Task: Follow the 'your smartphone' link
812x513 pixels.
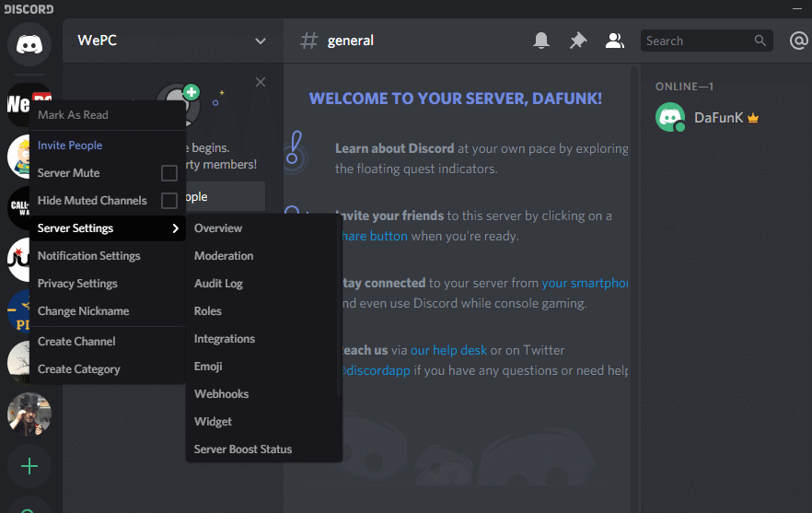Action: [585, 283]
